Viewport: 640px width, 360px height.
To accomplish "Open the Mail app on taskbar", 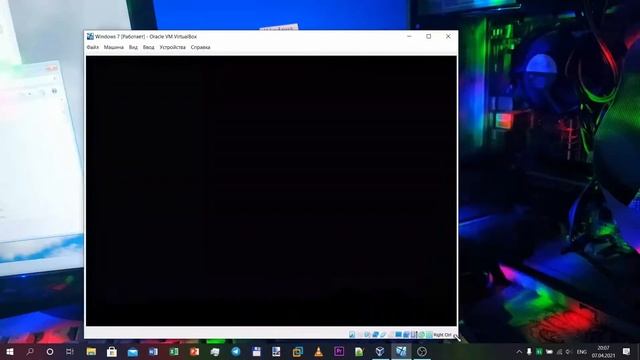I will click(132, 351).
